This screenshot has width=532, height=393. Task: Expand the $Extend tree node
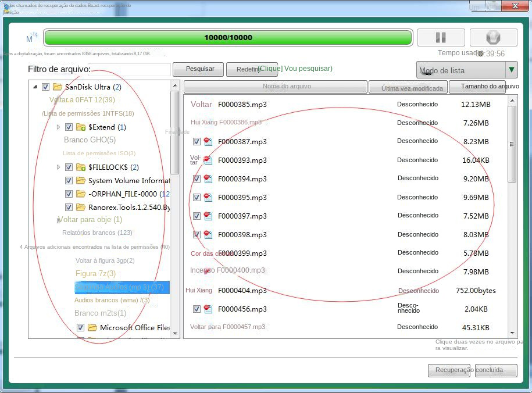pos(58,127)
